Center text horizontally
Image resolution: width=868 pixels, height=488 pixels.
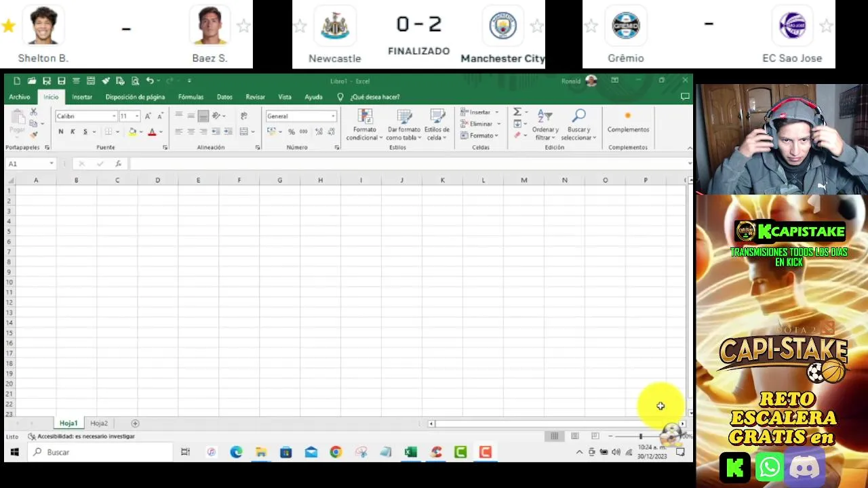pos(191,131)
